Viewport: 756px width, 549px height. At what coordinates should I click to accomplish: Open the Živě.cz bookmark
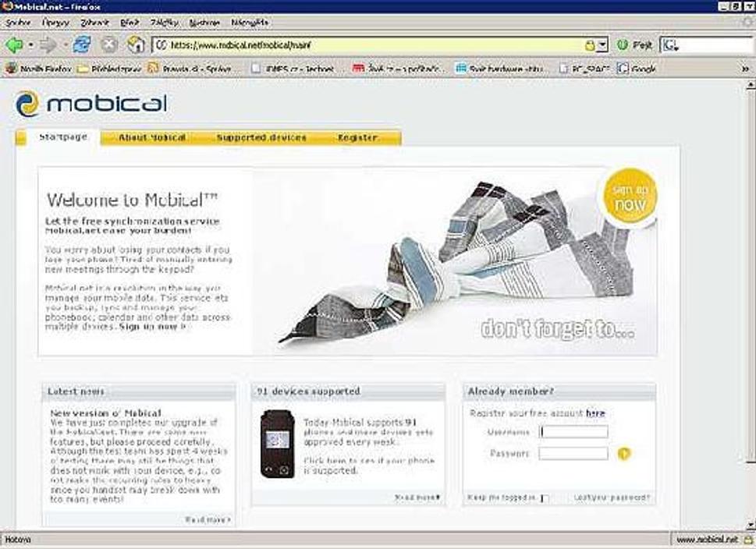coord(398,69)
